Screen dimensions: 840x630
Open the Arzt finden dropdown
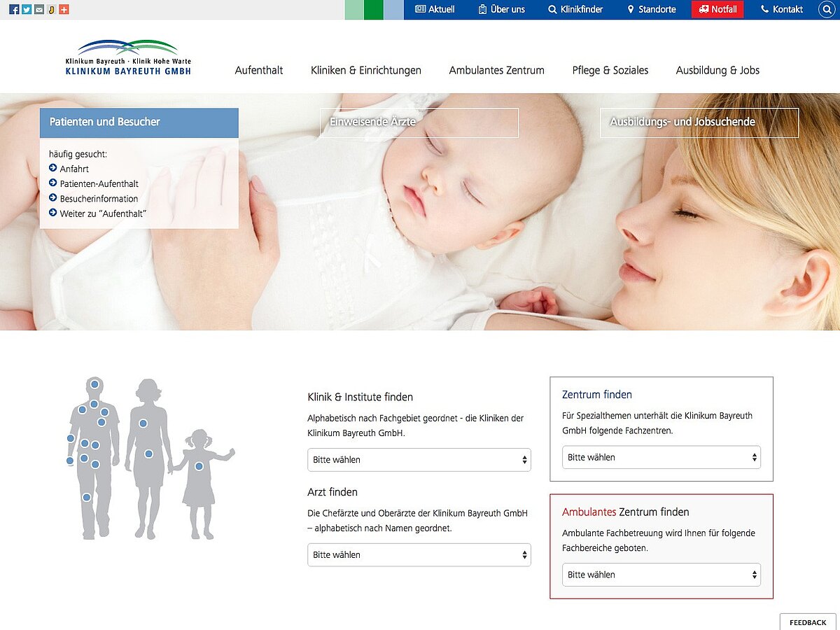419,555
